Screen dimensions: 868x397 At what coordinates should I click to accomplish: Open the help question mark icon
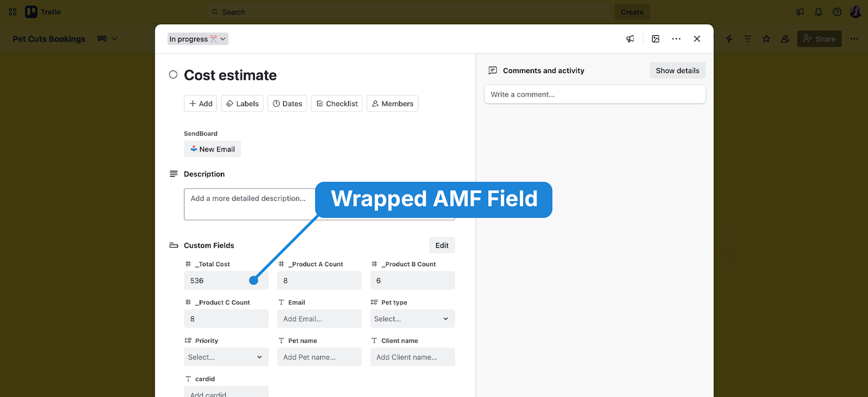coord(837,12)
